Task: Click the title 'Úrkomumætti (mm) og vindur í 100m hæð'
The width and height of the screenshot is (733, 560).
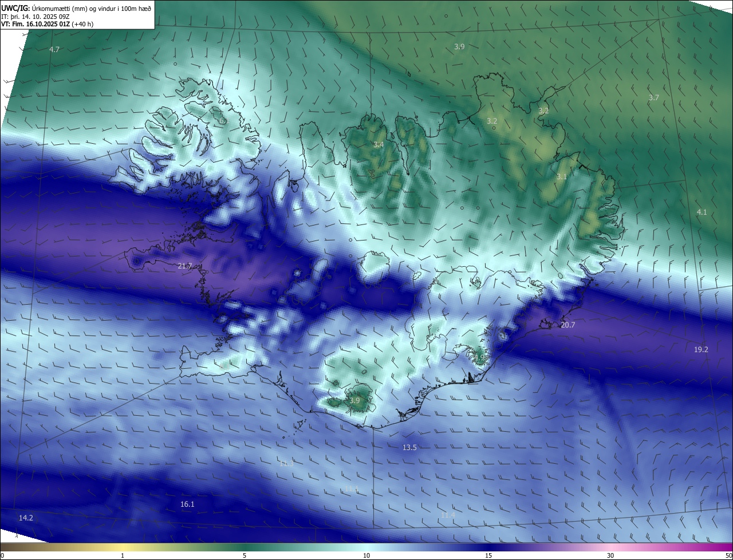Action: (x=92, y=8)
